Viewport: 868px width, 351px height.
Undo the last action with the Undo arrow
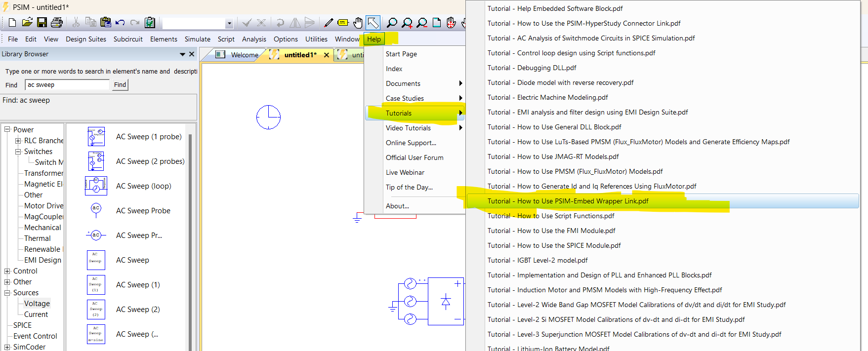point(120,23)
